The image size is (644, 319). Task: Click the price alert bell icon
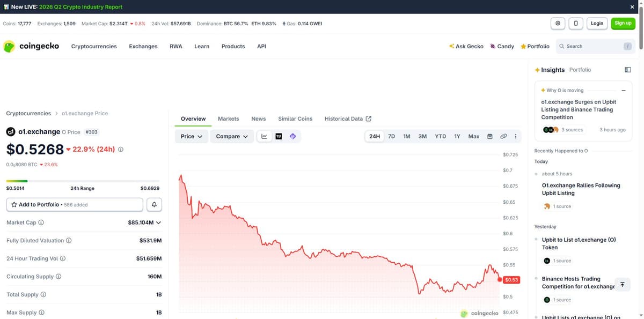154,205
